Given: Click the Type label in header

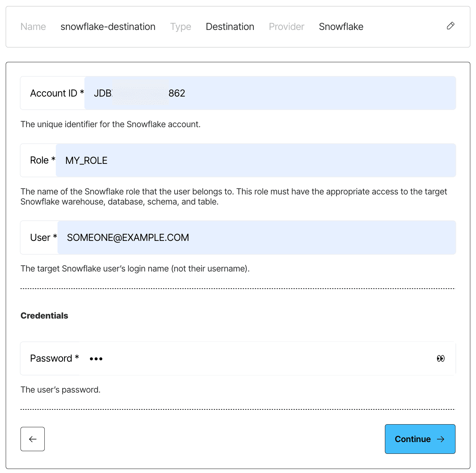Looking at the screenshot, I should [x=181, y=27].
